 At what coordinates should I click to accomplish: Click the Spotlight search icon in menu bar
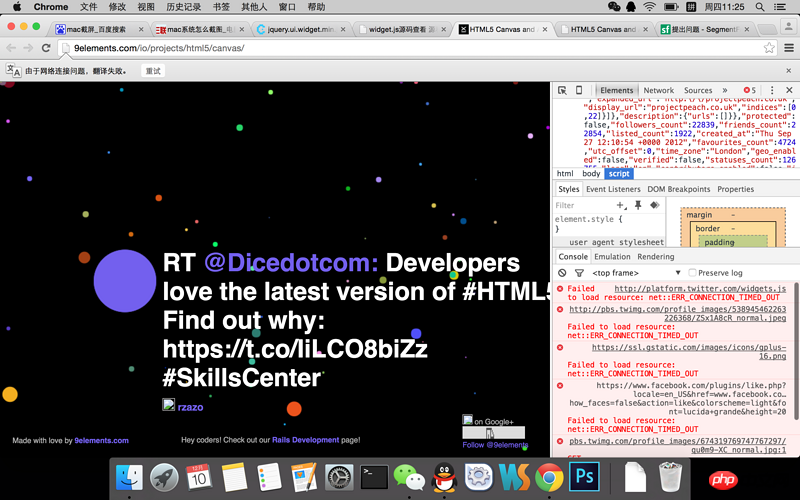pos(760,7)
